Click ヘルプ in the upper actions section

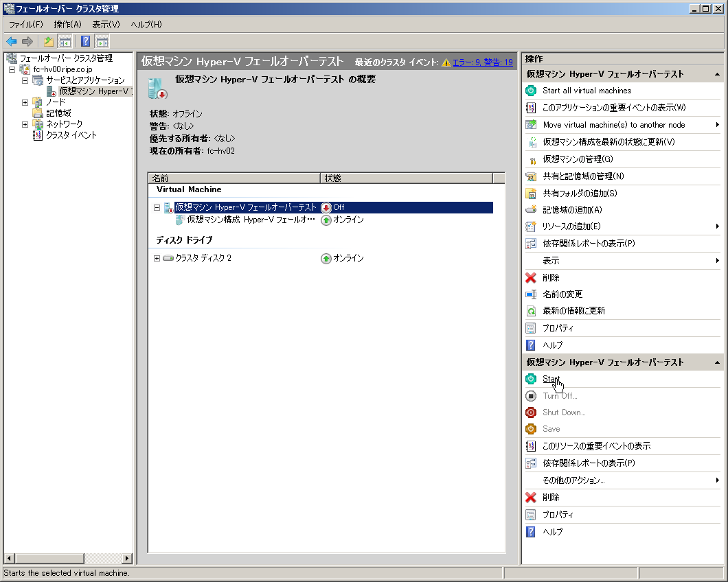coord(552,345)
